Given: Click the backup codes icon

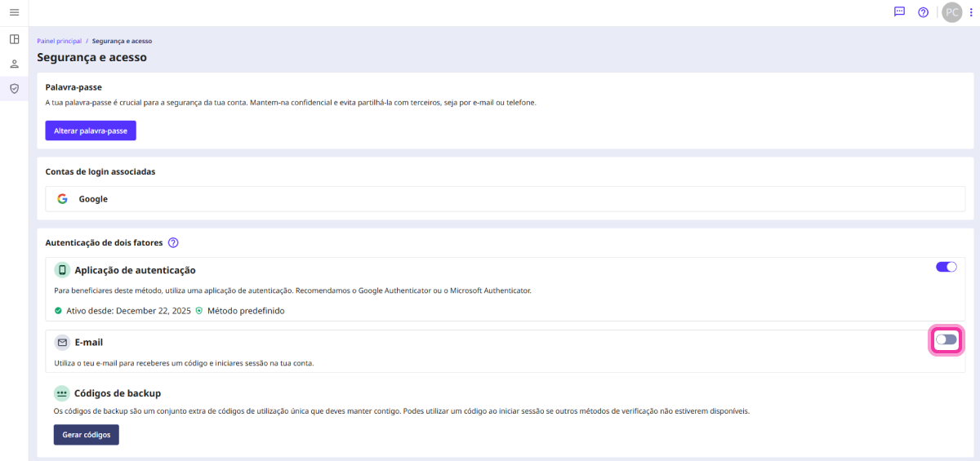Looking at the screenshot, I should (x=62, y=392).
